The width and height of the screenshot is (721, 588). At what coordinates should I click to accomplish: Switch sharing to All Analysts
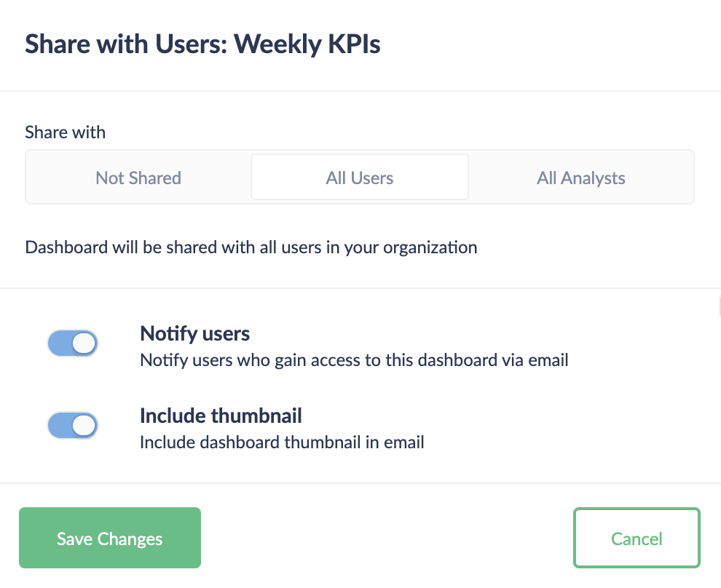coord(580,178)
